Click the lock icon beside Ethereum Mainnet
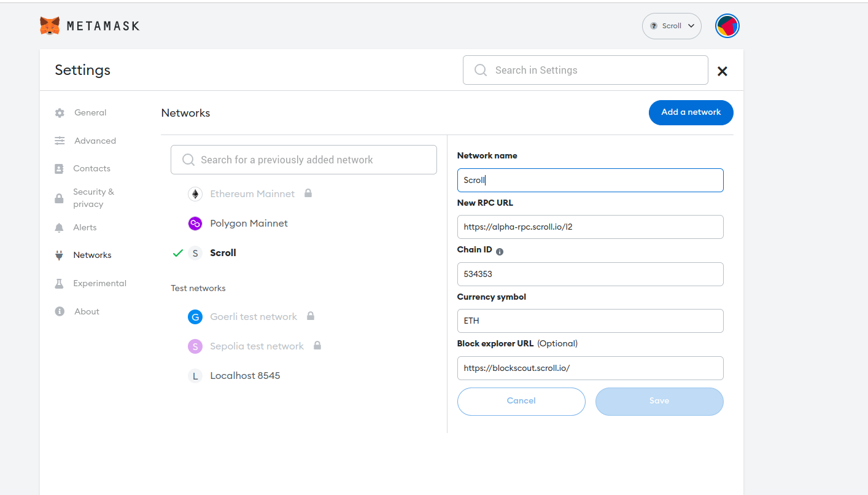 tap(308, 193)
